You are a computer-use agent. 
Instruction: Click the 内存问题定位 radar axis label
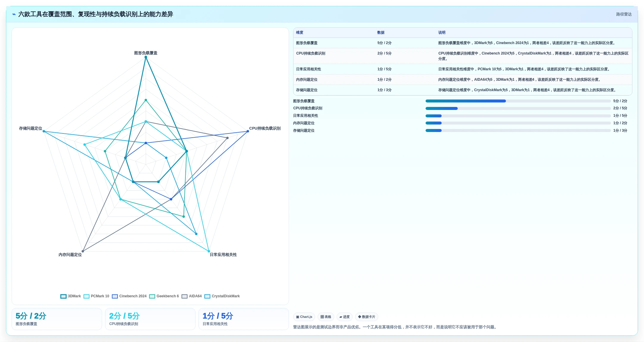click(x=70, y=255)
